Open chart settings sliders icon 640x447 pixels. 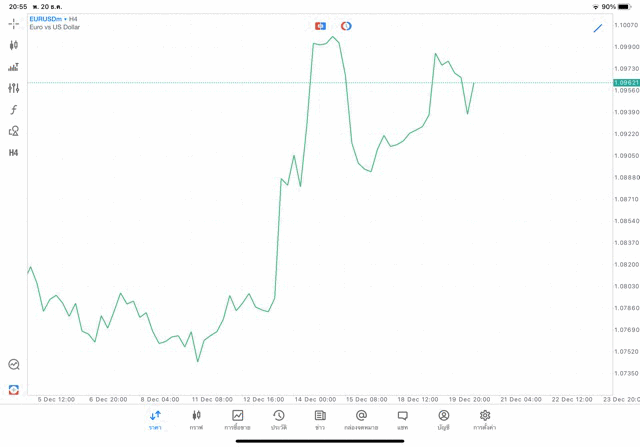[x=14, y=88]
